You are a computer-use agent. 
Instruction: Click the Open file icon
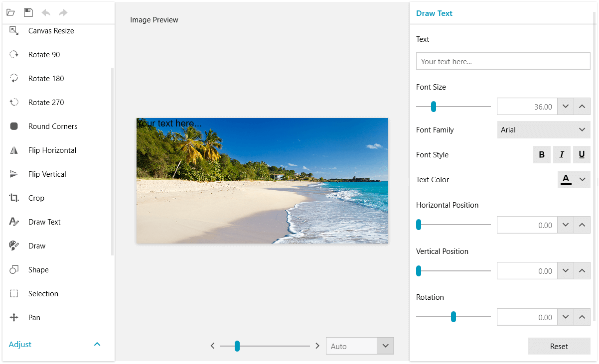(10, 12)
